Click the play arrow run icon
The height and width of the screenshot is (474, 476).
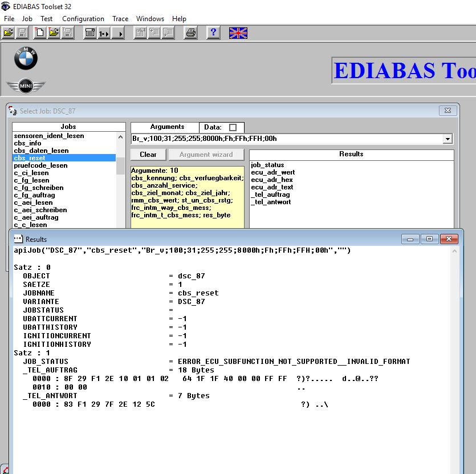click(x=118, y=33)
